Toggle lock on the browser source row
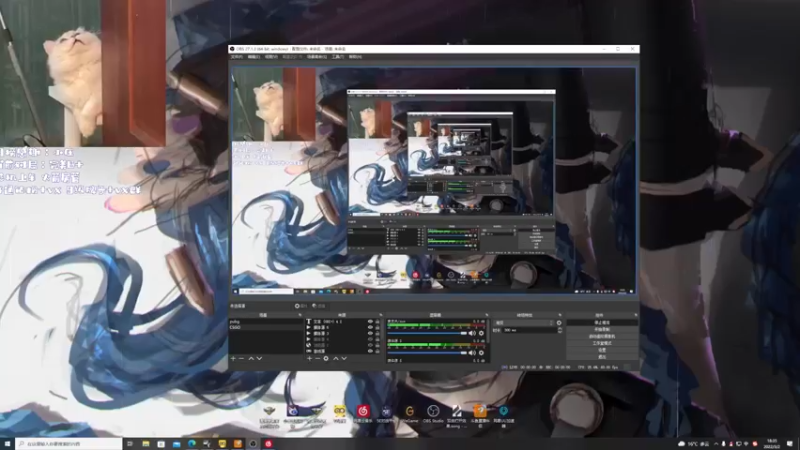The height and width of the screenshot is (450, 800). pos(378,345)
